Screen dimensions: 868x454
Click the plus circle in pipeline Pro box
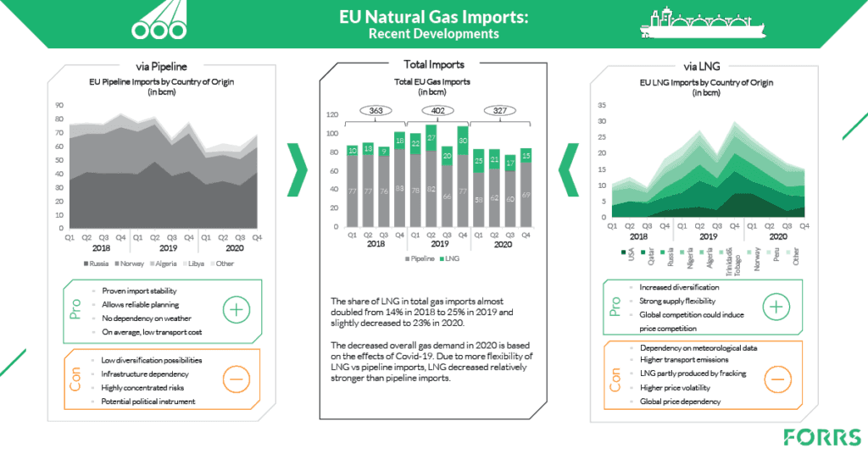(236, 310)
